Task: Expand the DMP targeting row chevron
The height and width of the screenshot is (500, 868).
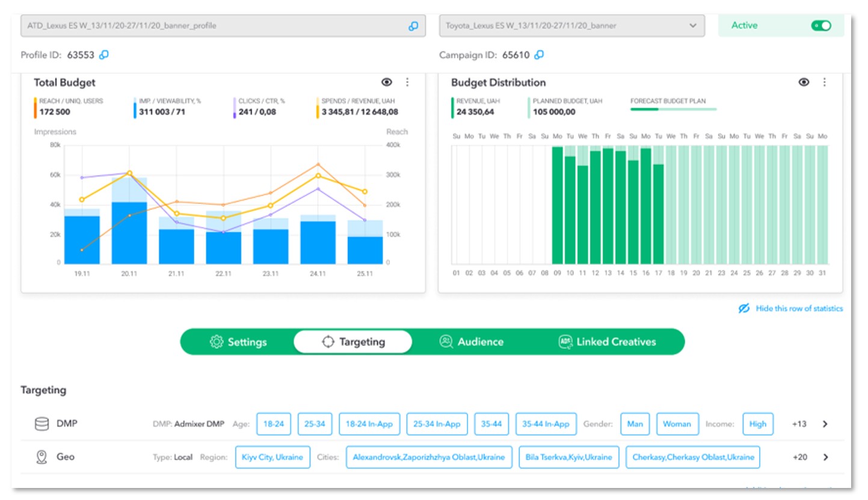Action: coord(825,424)
